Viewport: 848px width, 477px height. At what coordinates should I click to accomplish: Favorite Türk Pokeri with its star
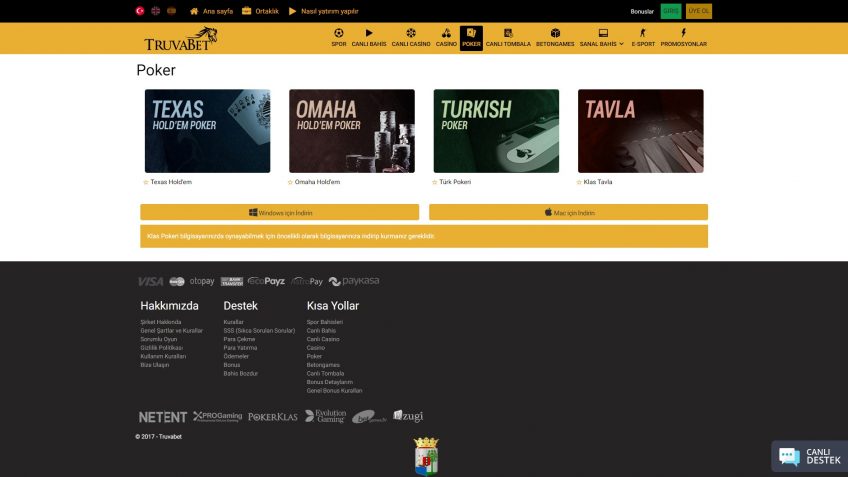pyautogui.click(x=435, y=182)
